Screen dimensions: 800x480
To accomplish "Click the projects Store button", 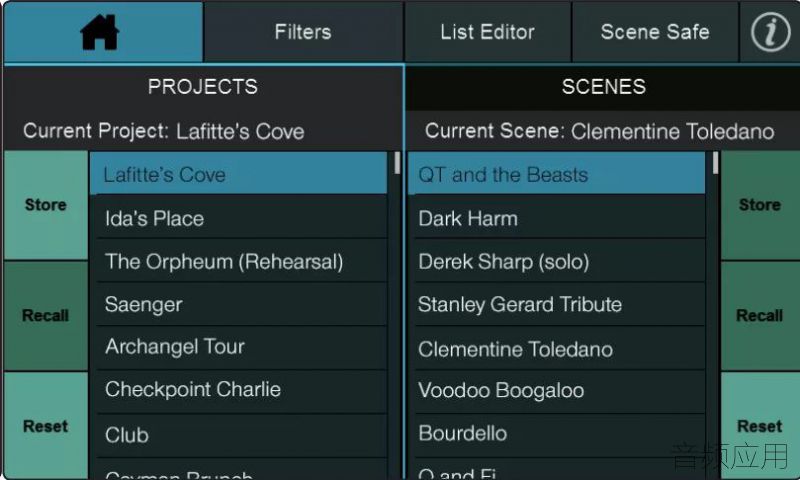I will [x=46, y=205].
